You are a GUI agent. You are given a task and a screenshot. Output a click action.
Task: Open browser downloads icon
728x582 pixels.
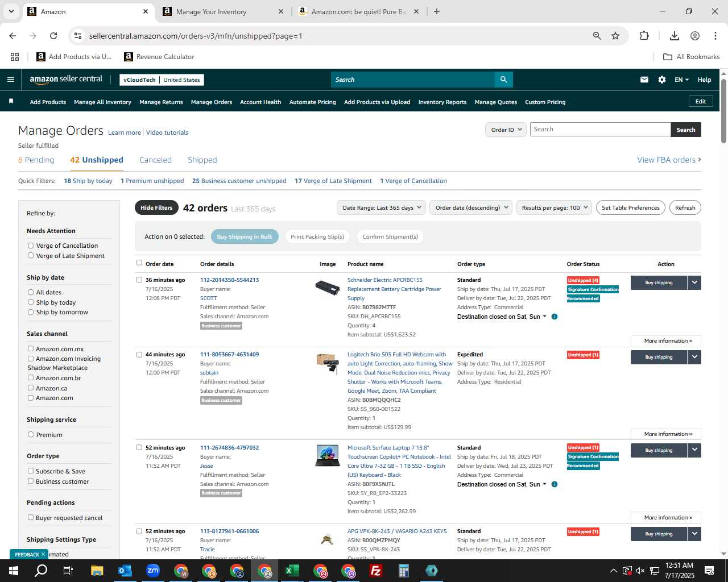coord(675,36)
